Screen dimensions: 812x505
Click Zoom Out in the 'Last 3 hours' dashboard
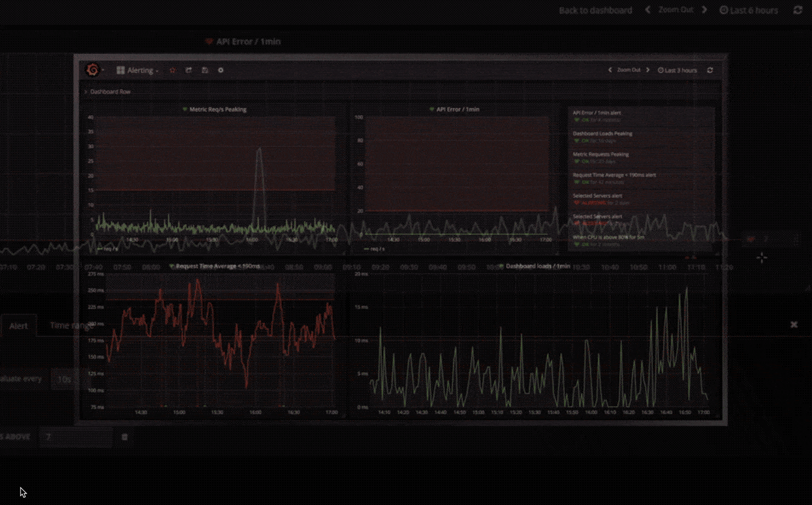(x=629, y=70)
